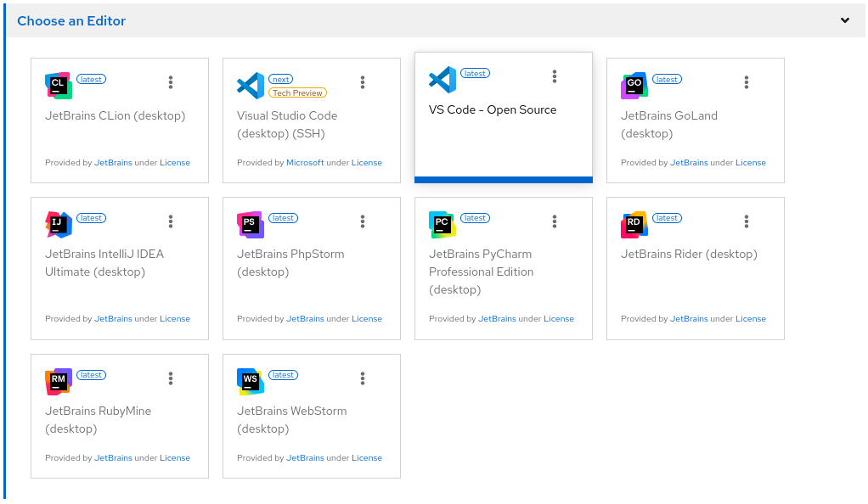The image size is (868, 504).
Task: Click the PyCharm logo icon
Action: click(442, 225)
